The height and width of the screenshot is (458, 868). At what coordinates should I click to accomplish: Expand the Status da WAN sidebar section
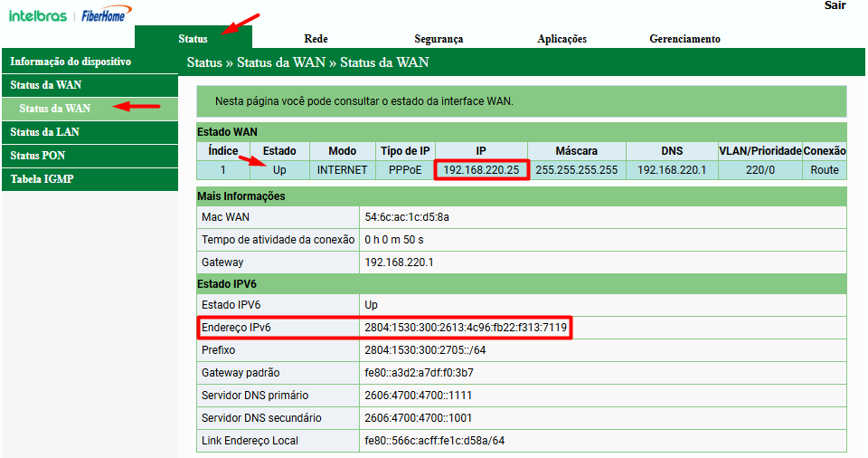[90, 85]
